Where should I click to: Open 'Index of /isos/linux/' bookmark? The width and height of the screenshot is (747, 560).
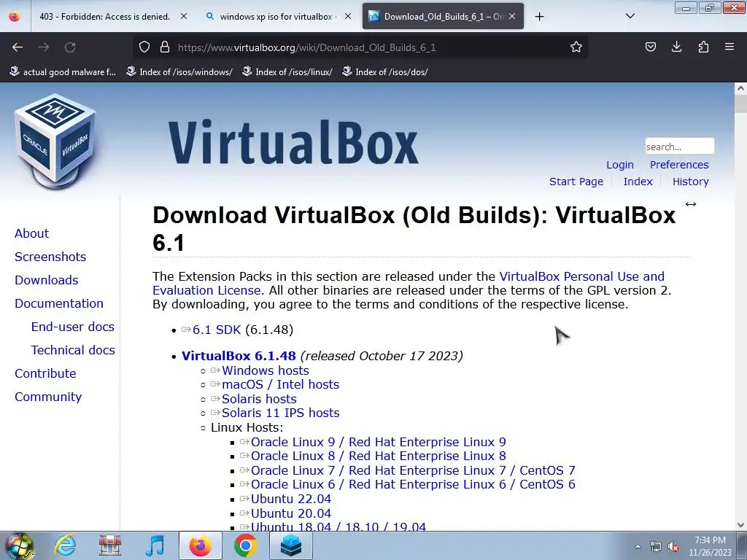click(x=287, y=72)
